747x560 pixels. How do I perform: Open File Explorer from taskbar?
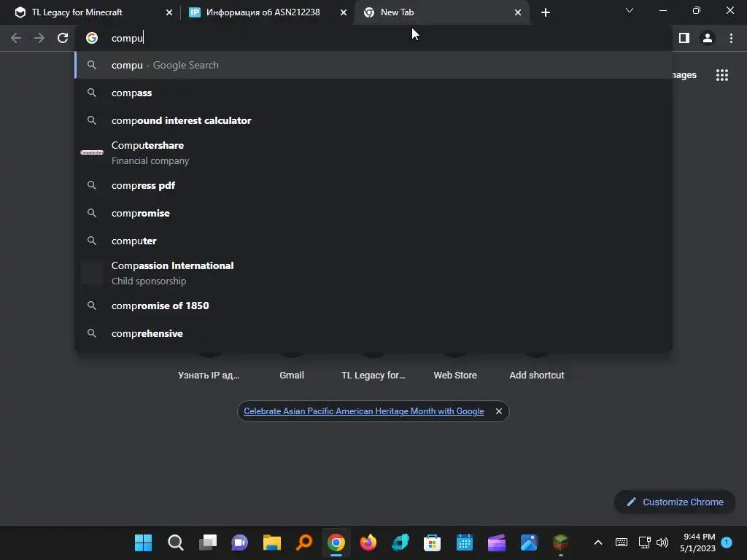272,542
